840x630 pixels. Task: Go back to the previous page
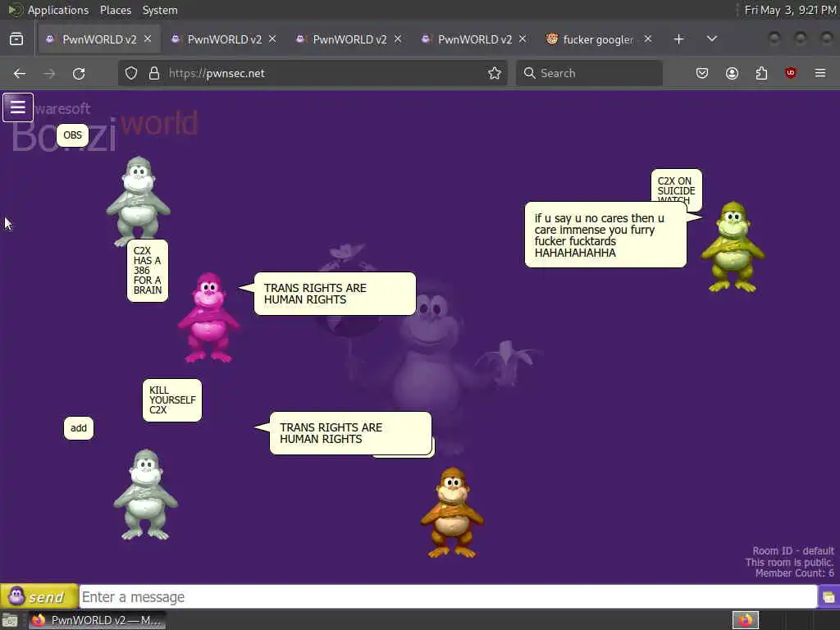pos(20,73)
